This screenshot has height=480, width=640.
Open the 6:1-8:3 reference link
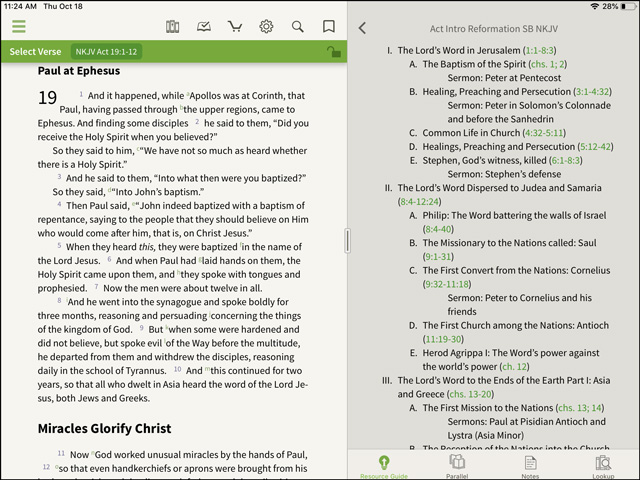tap(565, 160)
